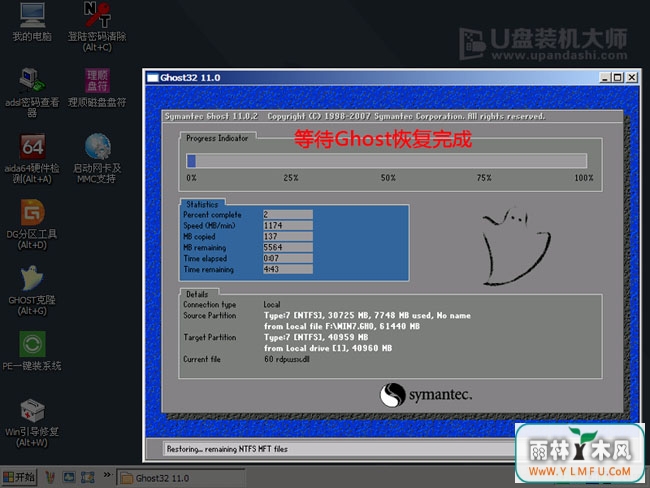Click the 开始 start button
Screen dimensions: 650x488
click(19, 477)
